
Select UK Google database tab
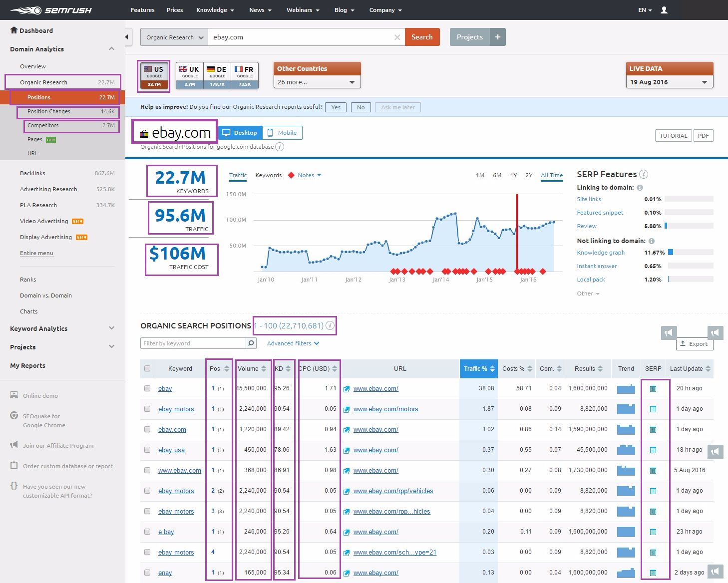pyautogui.click(x=190, y=76)
